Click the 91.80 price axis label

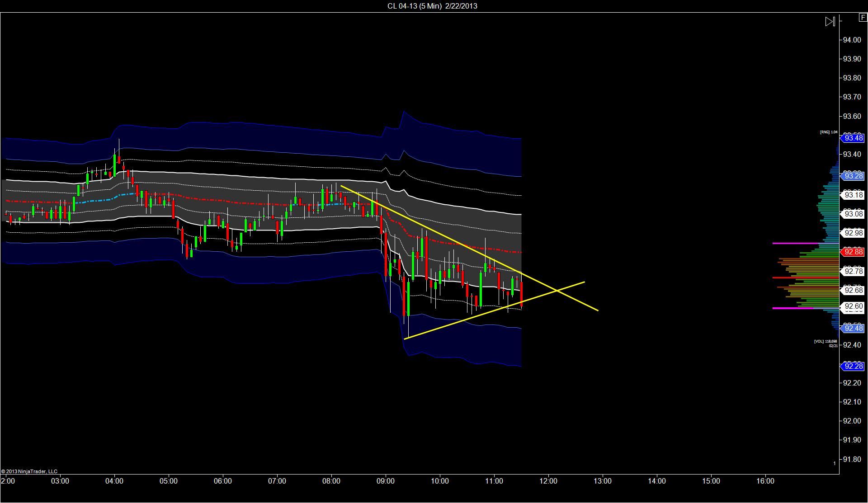tap(852, 459)
